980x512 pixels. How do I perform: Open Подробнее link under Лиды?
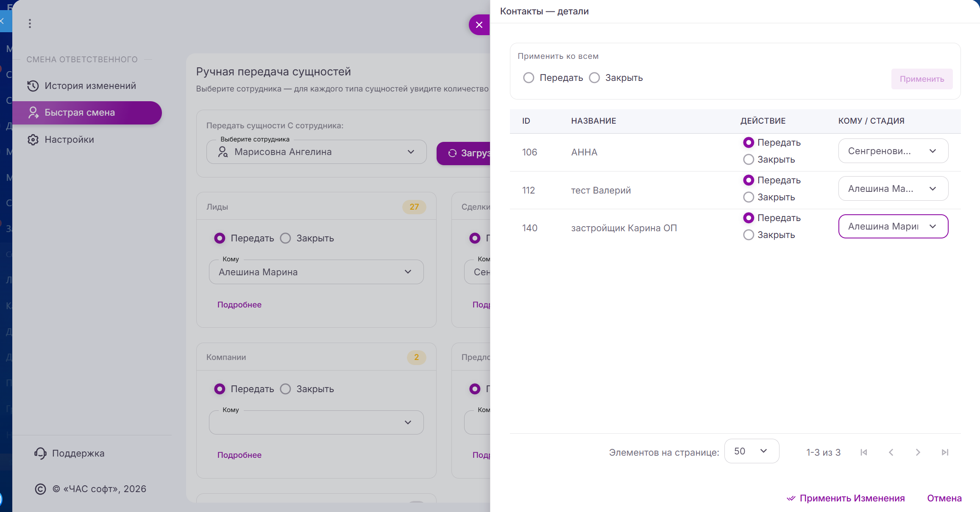click(x=239, y=305)
